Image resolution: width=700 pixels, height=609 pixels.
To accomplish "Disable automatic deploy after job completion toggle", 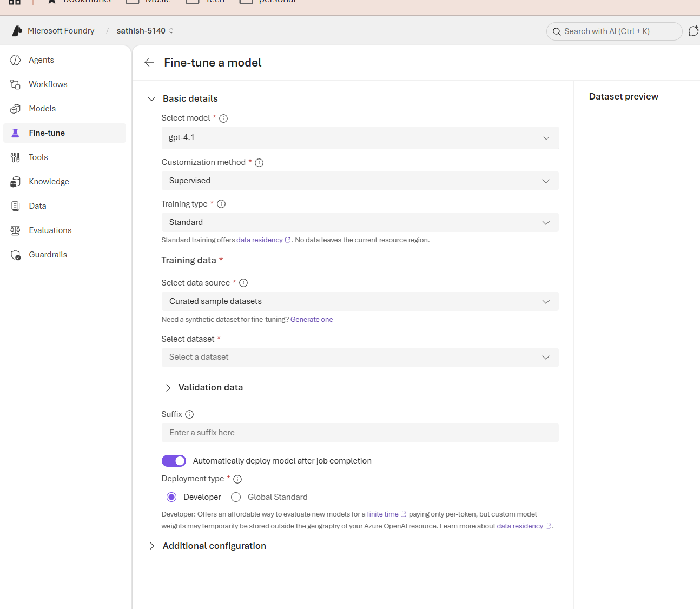I will click(x=174, y=461).
